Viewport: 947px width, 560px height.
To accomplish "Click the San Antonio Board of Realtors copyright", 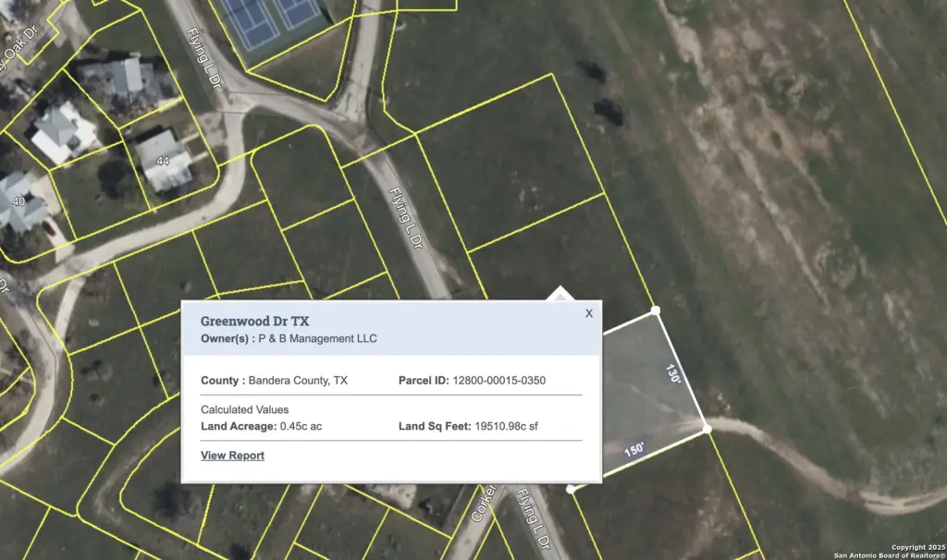I will pos(889,552).
